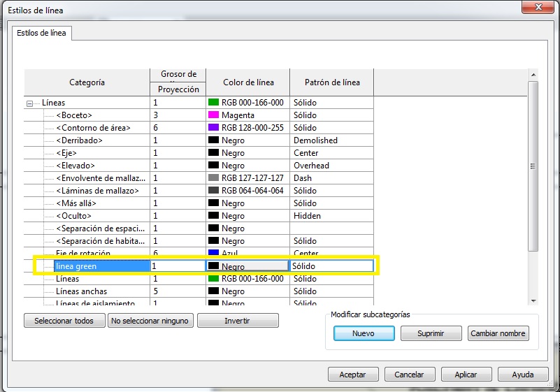Select the Líneas anchas row
This screenshot has width=560, height=392.
click(81, 291)
